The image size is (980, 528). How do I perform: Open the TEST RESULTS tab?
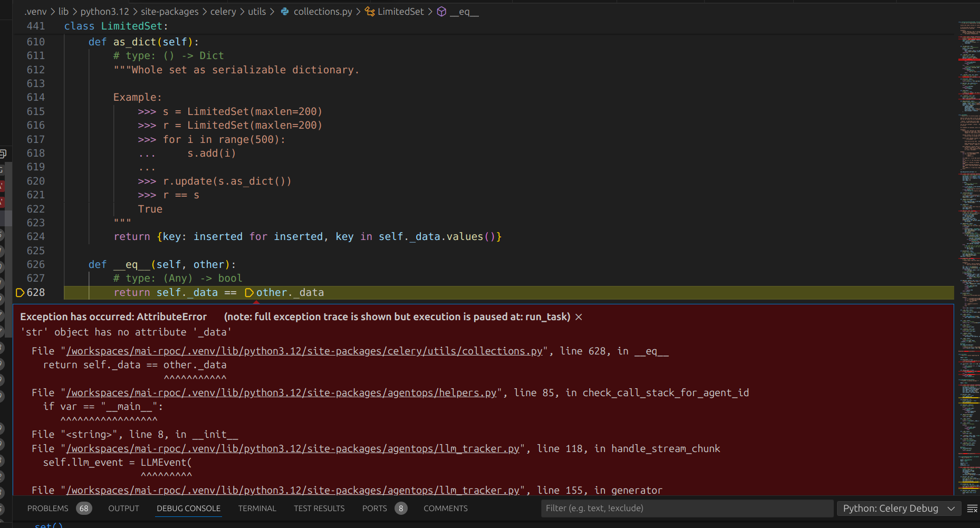(x=319, y=508)
